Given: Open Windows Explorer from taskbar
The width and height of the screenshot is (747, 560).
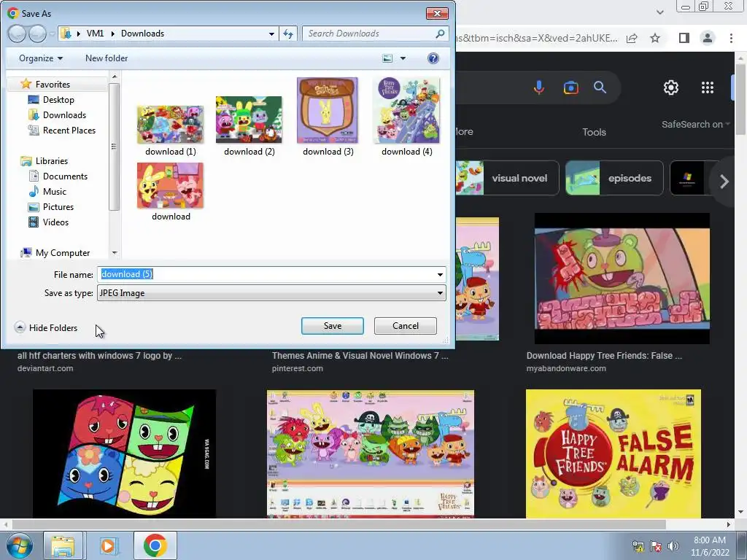Looking at the screenshot, I should (64, 545).
